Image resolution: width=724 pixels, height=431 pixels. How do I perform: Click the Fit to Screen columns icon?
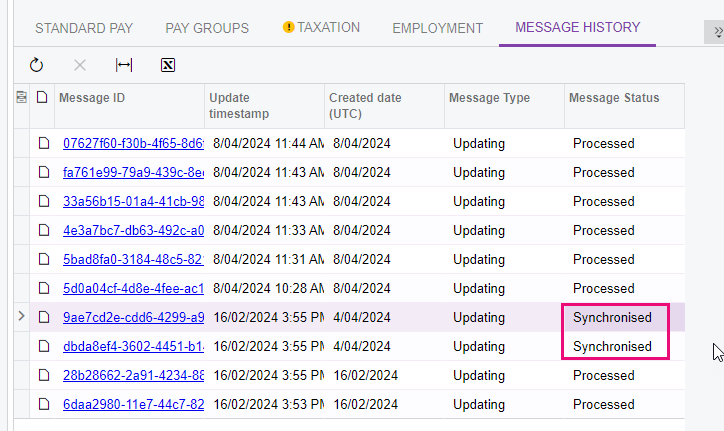click(x=124, y=66)
